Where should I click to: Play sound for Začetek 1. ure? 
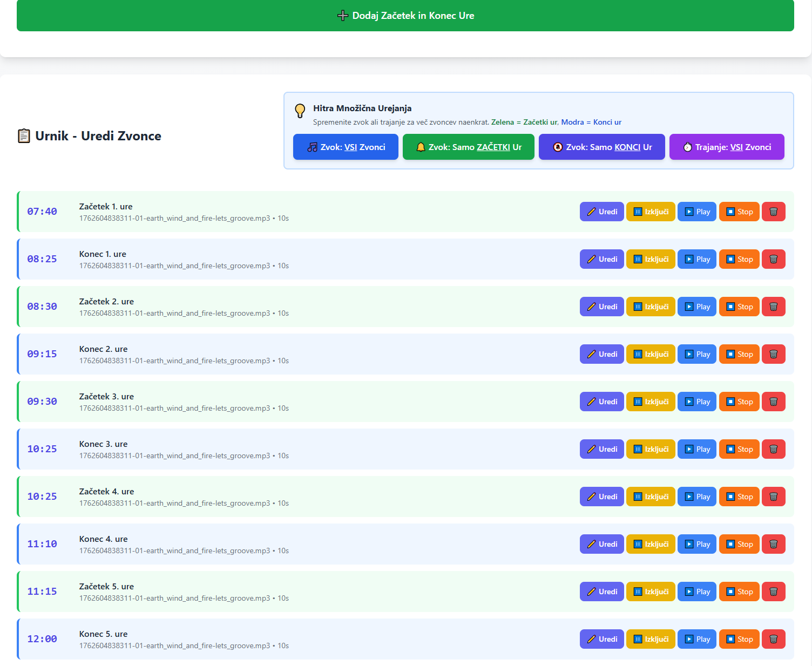click(x=697, y=212)
